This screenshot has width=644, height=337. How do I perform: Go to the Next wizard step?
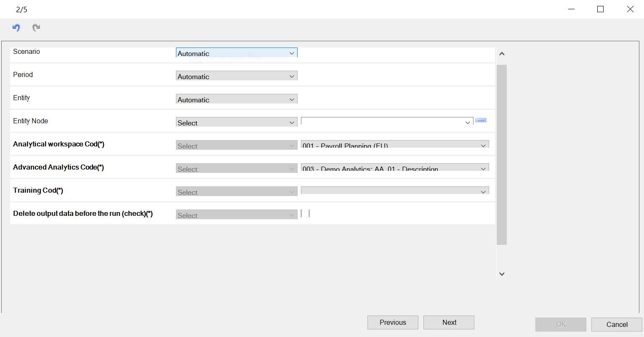point(449,322)
